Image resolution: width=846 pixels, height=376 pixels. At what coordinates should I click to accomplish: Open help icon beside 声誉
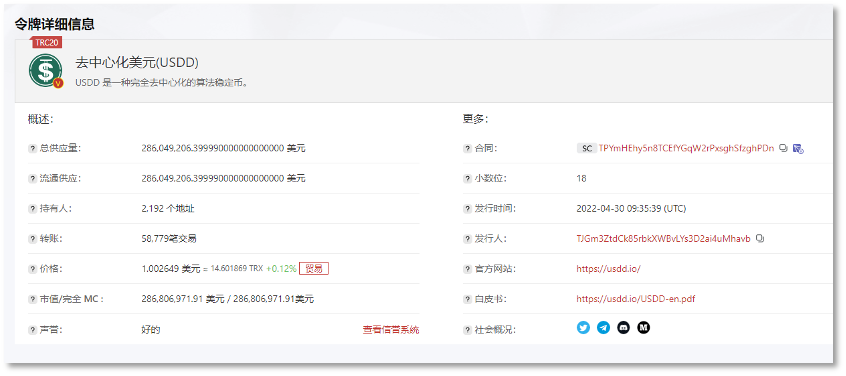tap(32, 329)
